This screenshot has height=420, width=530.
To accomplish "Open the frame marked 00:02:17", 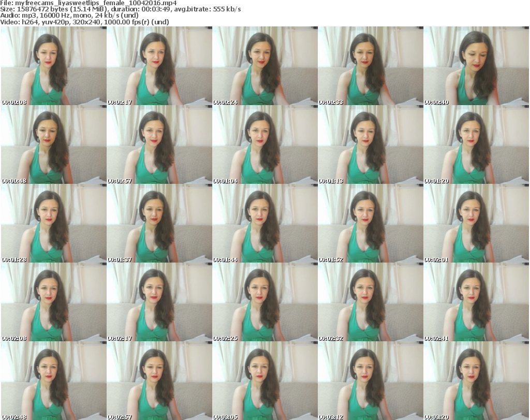I will click(159, 302).
